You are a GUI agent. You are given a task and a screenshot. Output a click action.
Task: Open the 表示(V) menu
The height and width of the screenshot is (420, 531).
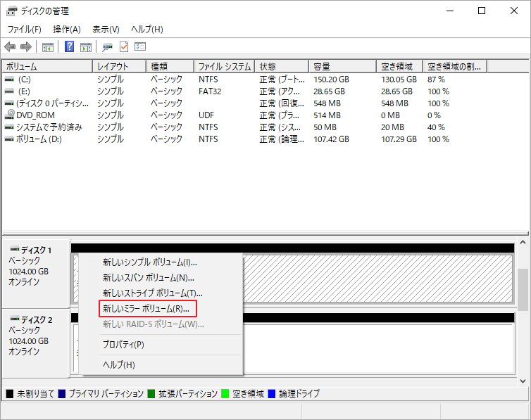tap(106, 30)
